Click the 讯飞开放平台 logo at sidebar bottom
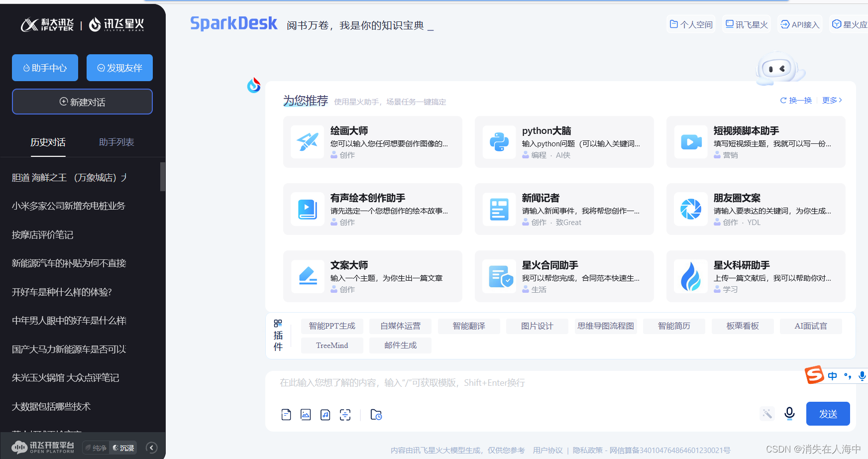 pyautogui.click(x=43, y=448)
